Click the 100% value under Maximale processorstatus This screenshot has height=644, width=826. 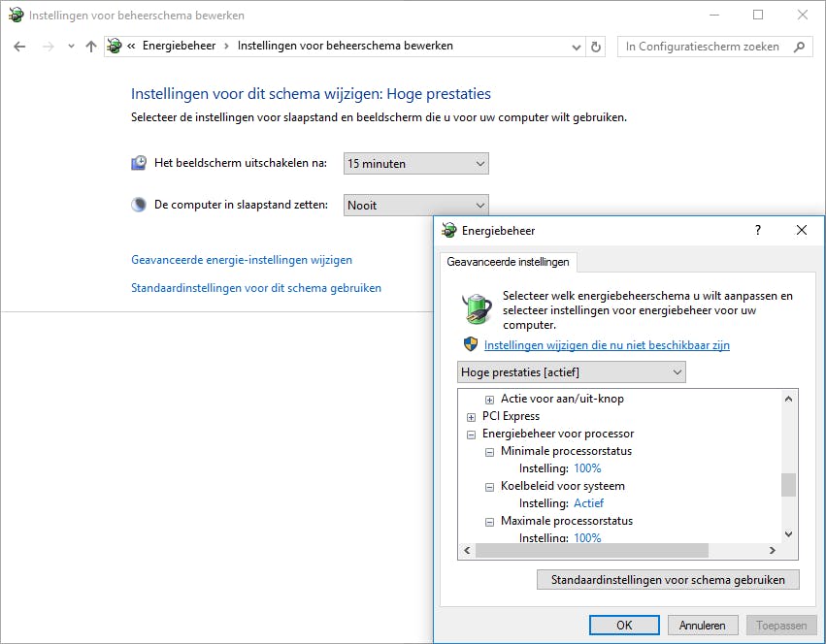click(587, 537)
